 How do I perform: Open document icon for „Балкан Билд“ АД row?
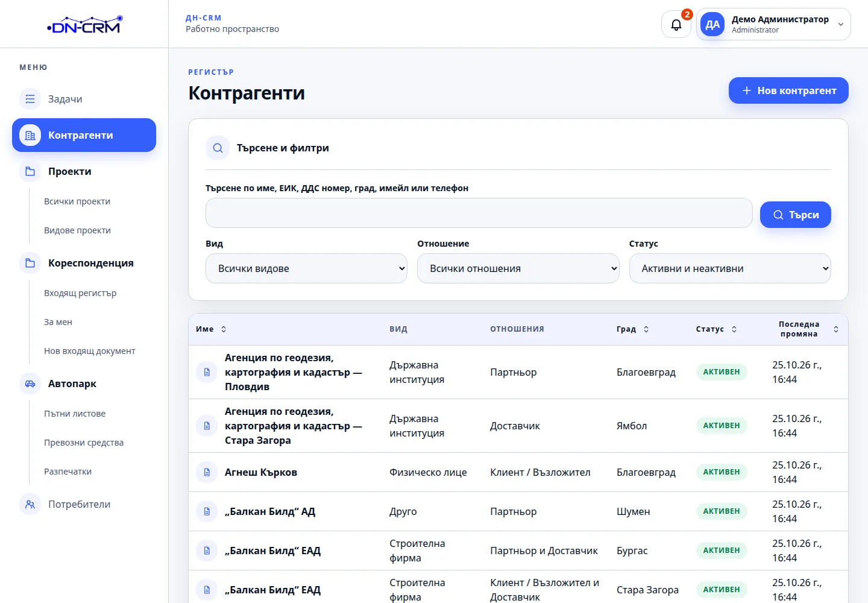point(207,511)
